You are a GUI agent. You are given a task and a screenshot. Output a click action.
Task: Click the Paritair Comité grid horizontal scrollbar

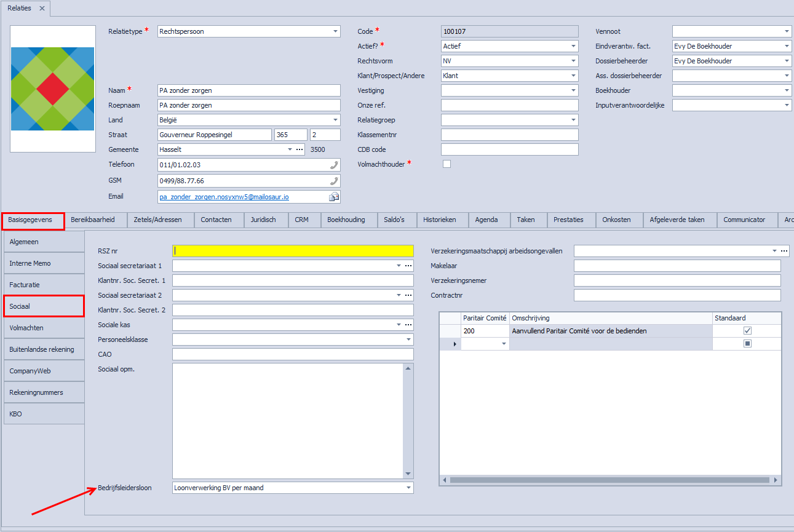(x=609, y=480)
